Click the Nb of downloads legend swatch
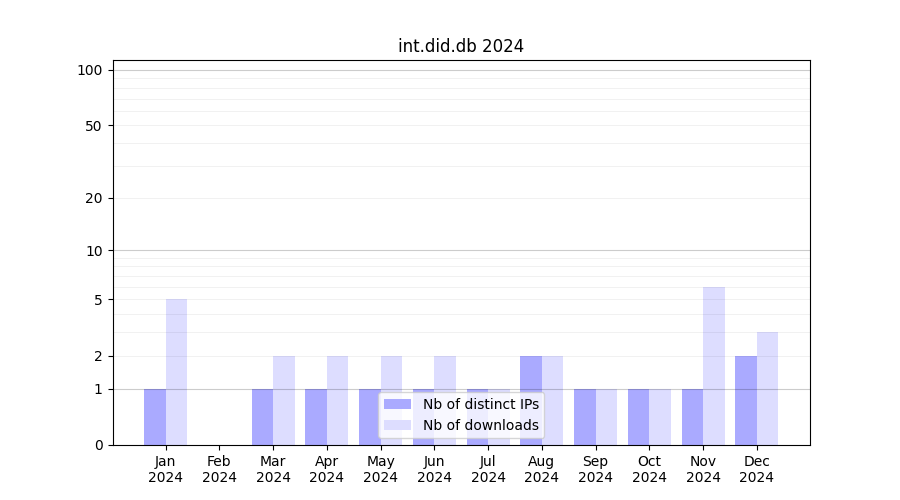Screen dimensions: 900x500 [x=397, y=425]
